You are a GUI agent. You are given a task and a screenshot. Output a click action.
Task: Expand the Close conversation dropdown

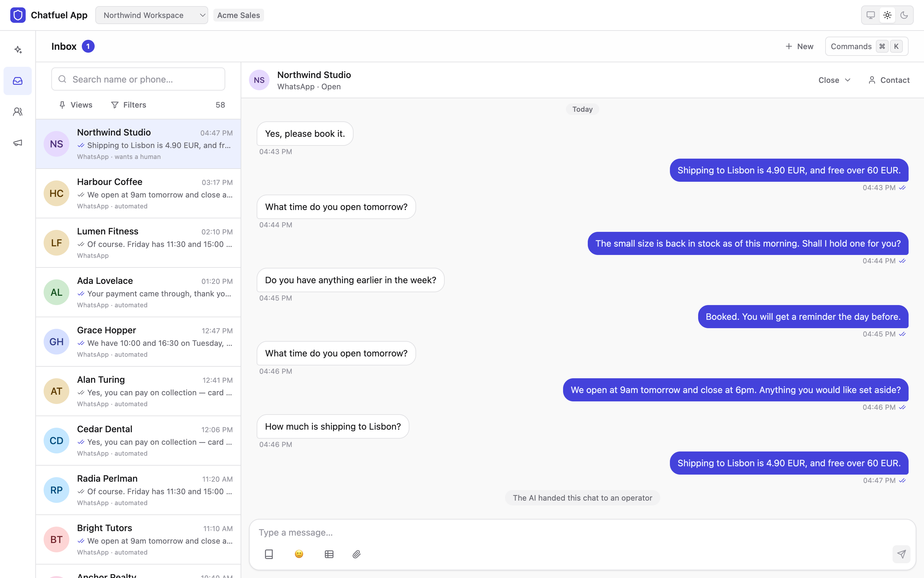tap(834, 80)
